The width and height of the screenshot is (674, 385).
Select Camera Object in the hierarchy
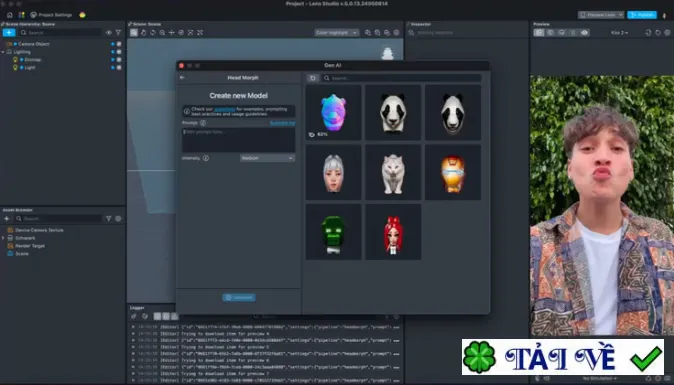pos(34,44)
